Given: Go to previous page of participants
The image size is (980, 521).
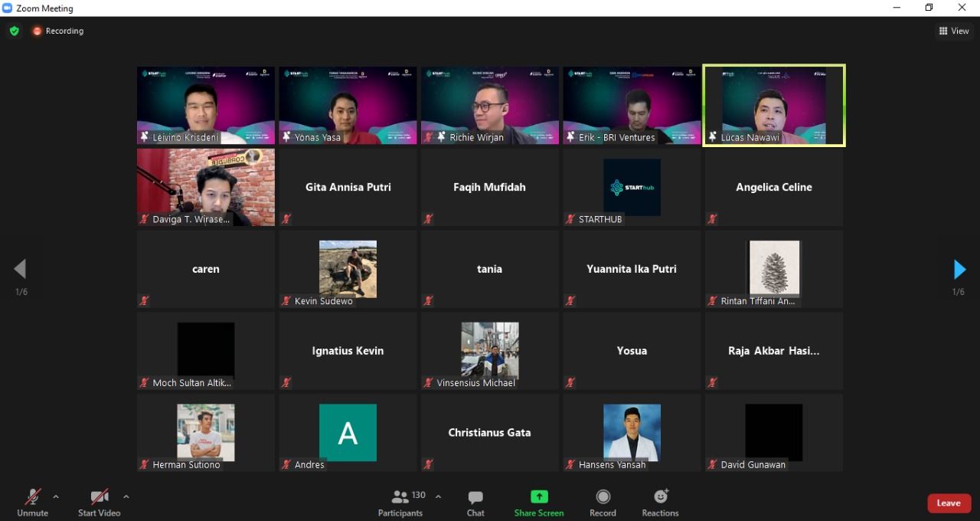Looking at the screenshot, I should click(21, 269).
